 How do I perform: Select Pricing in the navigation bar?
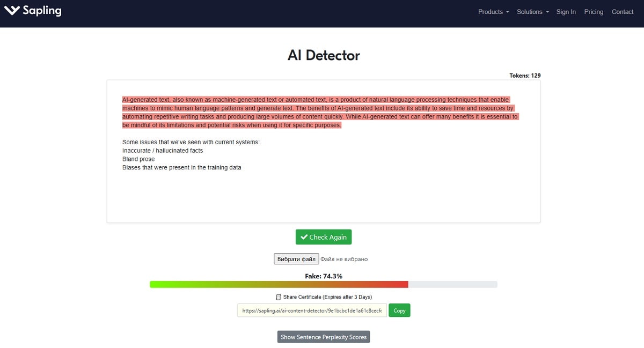pos(594,12)
